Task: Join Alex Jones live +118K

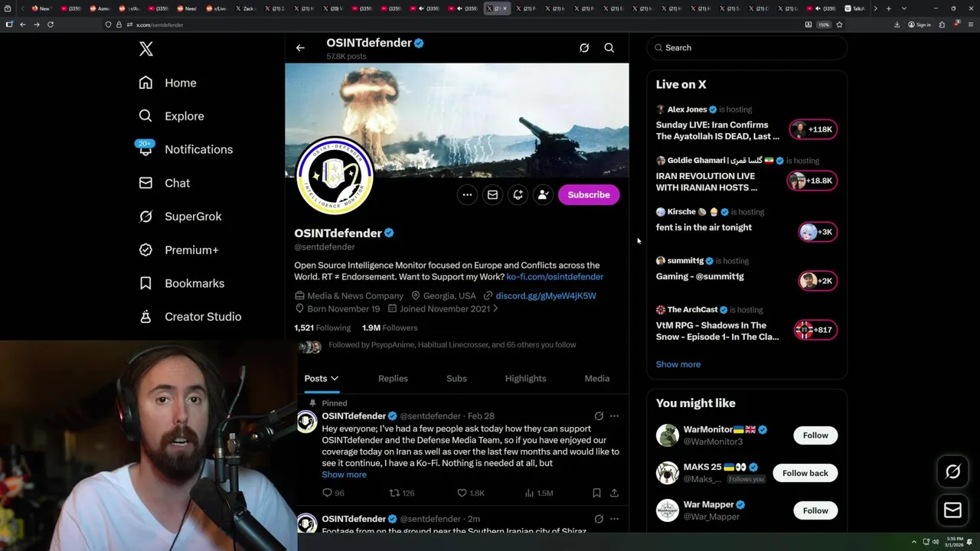Action: [x=813, y=129]
